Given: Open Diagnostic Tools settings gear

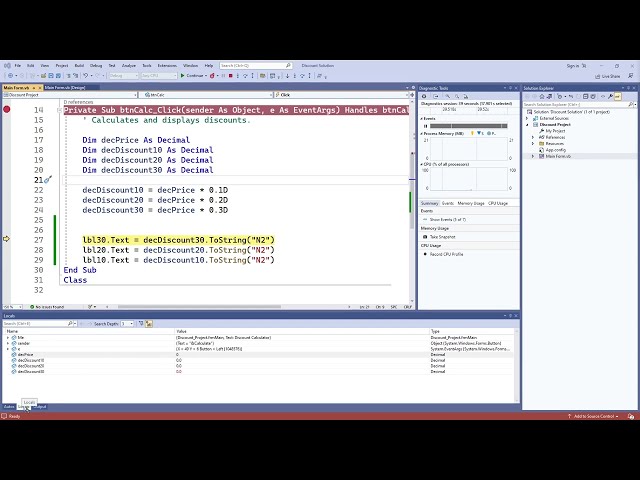Looking at the screenshot, I should coord(424,96).
